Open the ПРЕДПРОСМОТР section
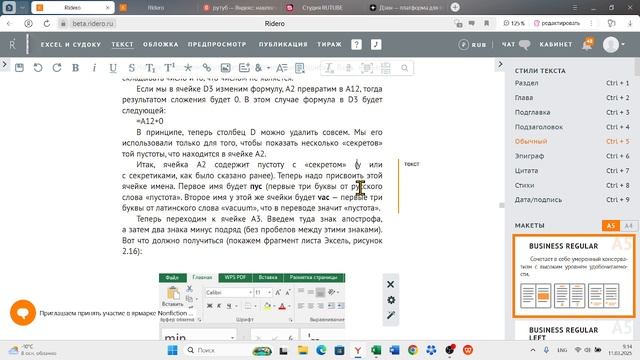The height and width of the screenshot is (360, 640). point(217,44)
